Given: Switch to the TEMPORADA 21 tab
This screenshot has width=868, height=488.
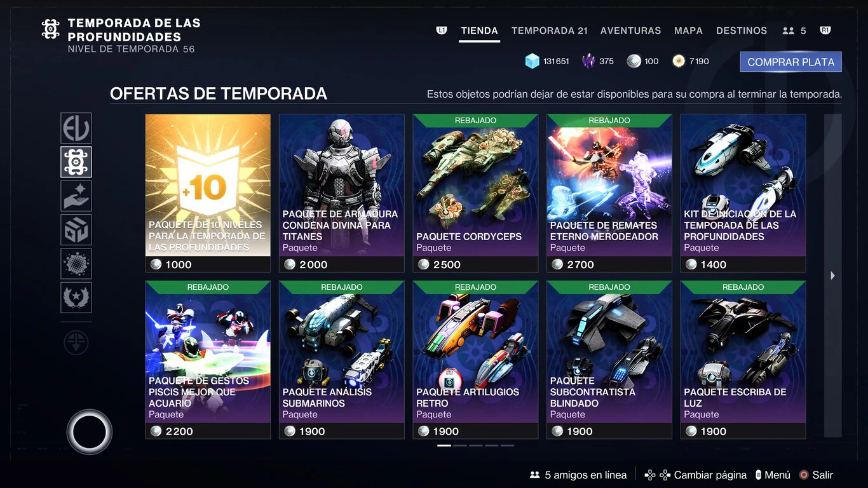Looking at the screenshot, I should point(550,30).
